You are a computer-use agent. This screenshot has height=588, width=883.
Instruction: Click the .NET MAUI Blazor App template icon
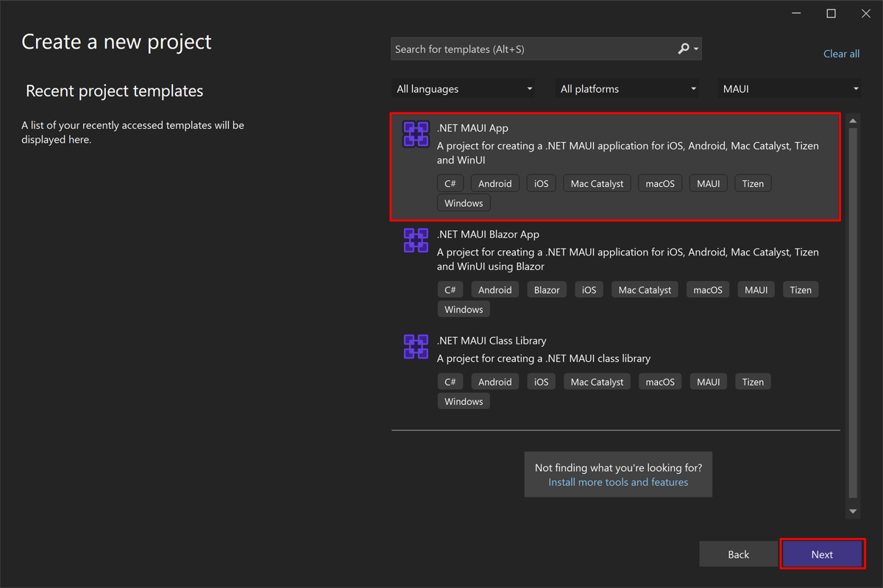point(416,240)
